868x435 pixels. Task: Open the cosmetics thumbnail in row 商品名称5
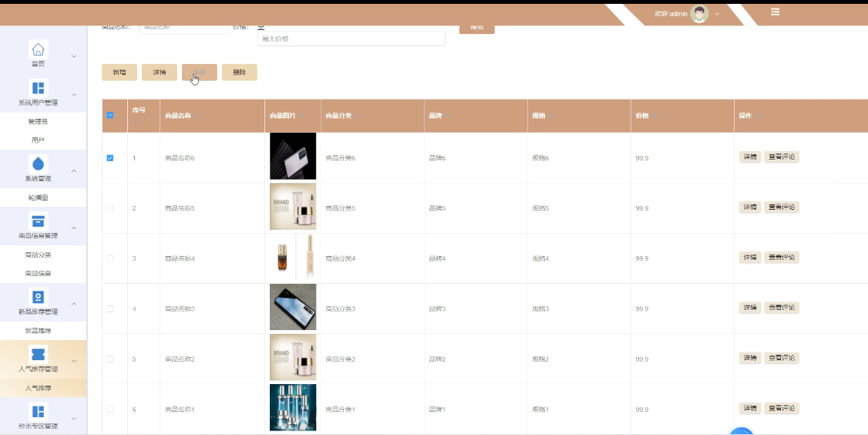[293, 206]
